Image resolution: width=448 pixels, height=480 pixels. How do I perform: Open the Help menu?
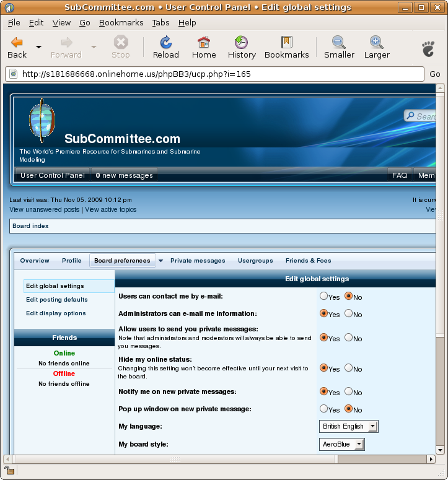[x=187, y=23]
